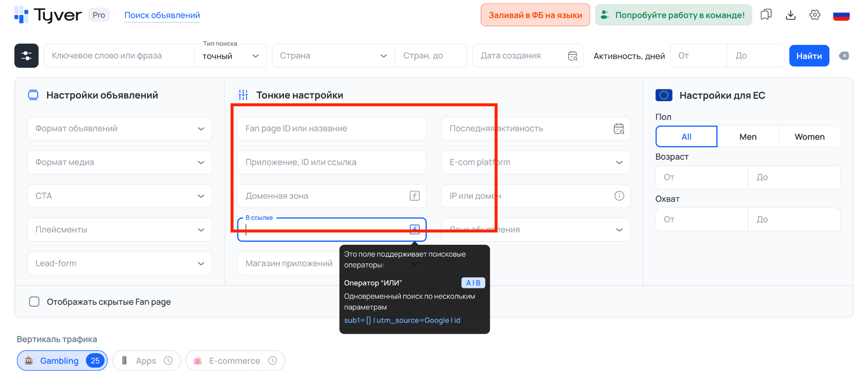Click clock icon on Apps chip
Screen dimensions: 868x379
pyautogui.click(x=168, y=360)
